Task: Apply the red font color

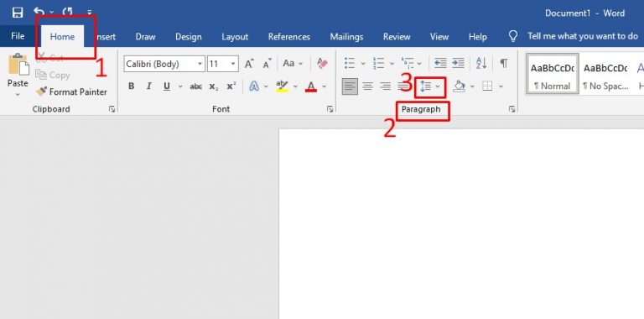Action: click(311, 86)
